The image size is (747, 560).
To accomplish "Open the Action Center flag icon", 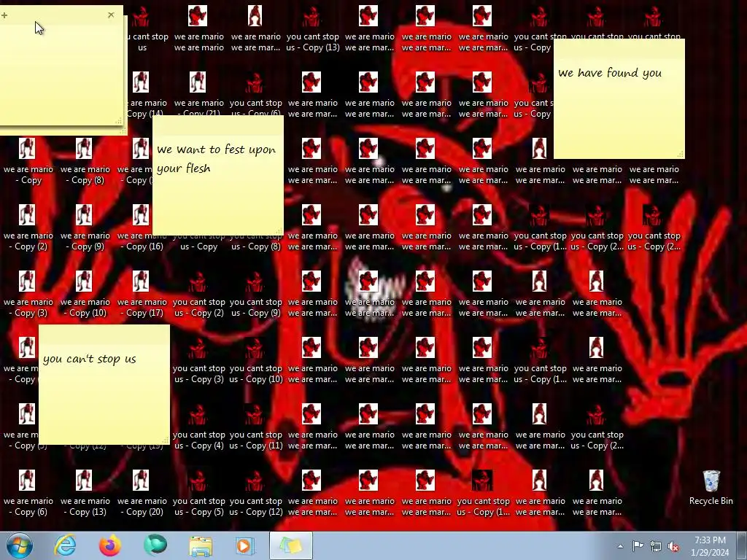I will click(x=638, y=546).
